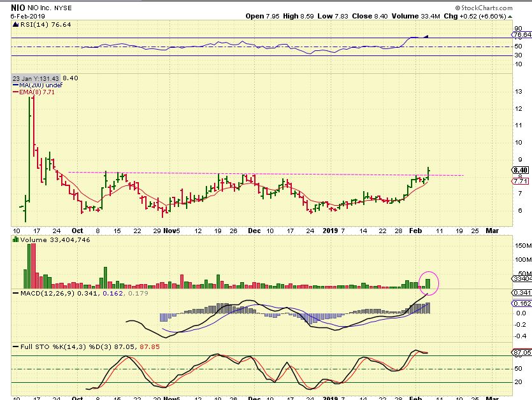Click the pink circle around the latest volume bar

(x=428, y=282)
